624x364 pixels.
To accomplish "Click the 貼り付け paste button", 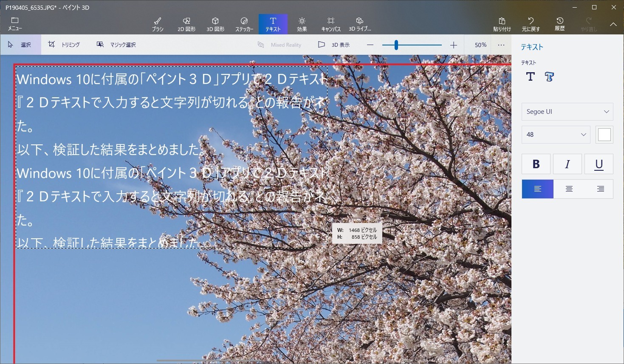I will click(x=502, y=24).
